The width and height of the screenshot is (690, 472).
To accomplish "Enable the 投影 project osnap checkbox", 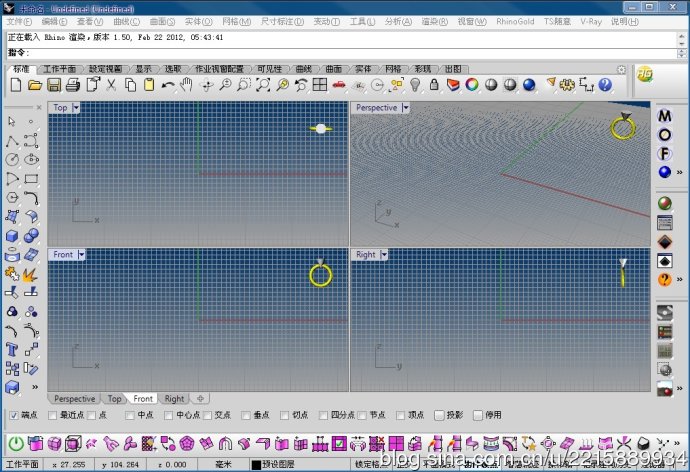I will pos(439,415).
